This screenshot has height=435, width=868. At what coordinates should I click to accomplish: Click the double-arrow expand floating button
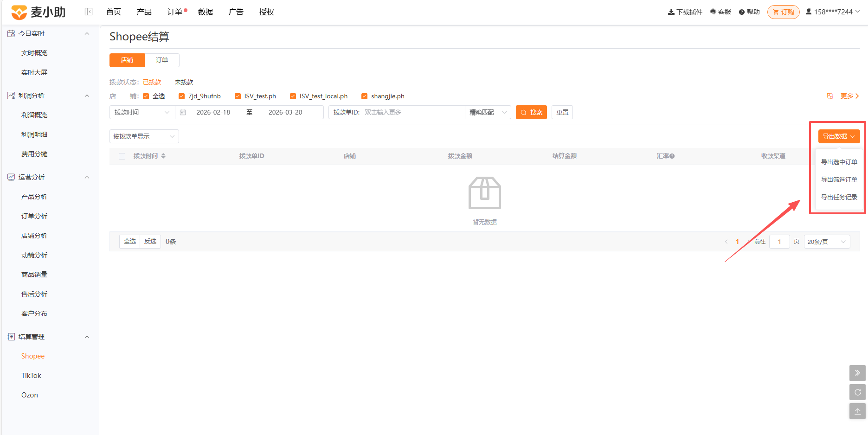(857, 373)
